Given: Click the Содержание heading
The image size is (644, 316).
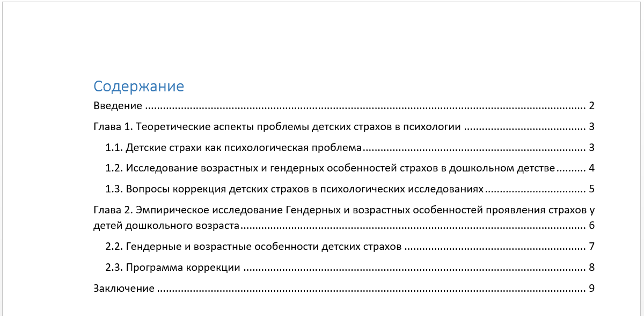Looking at the screenshot, I should pos(138,86).
